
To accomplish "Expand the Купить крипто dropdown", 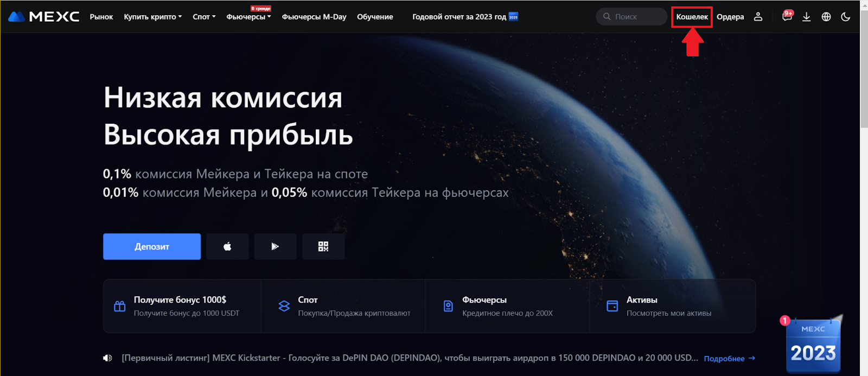I will coord(152,17).
